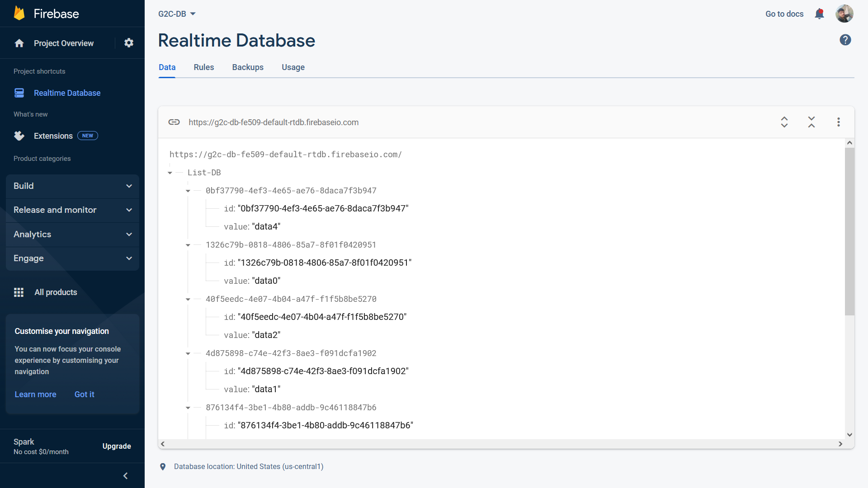Collapse all database nodes icon
The width and height of the screenshot is (868, 488).
(811, 122)
